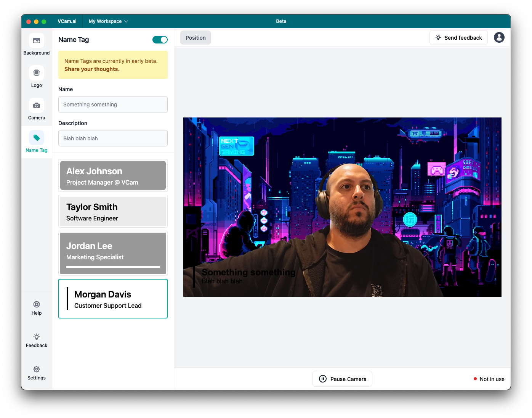Expand the My Workspace dropdown
Screen dimensions: 532x418
[x=108, y=21]
